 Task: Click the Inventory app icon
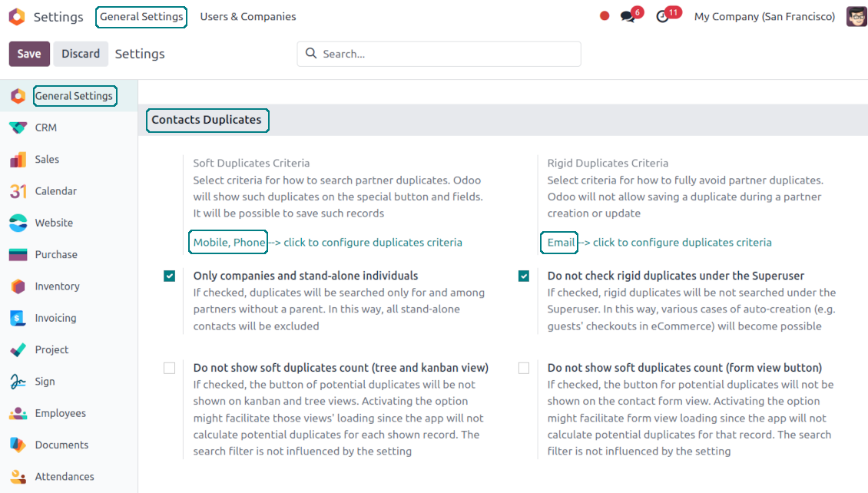(x=18, y=286)
